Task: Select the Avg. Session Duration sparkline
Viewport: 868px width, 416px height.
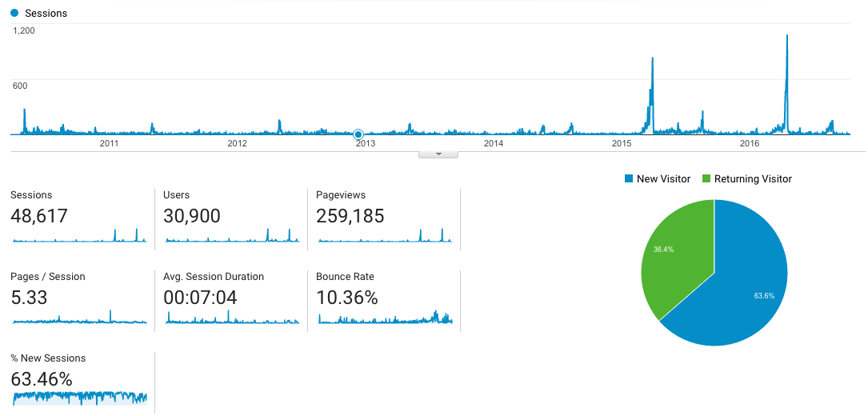Action: pos(231,318)
